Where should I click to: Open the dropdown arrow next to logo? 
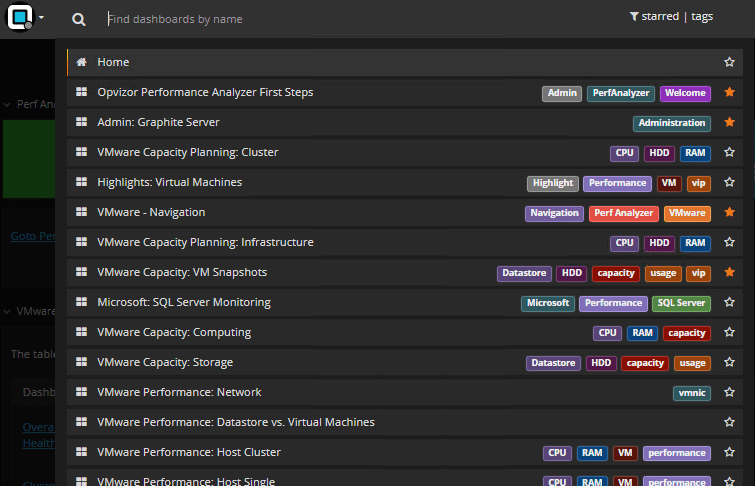42,18
